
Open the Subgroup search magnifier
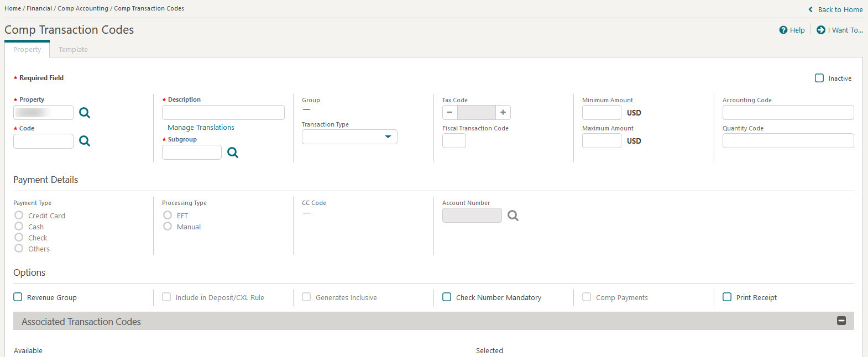233,153
